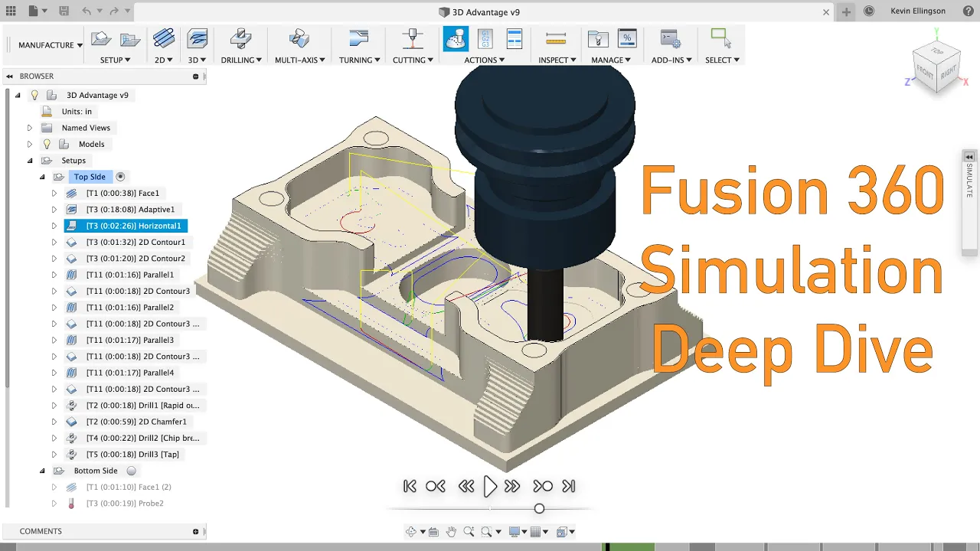Click the 2D milling strategy icon

point(163,39)
